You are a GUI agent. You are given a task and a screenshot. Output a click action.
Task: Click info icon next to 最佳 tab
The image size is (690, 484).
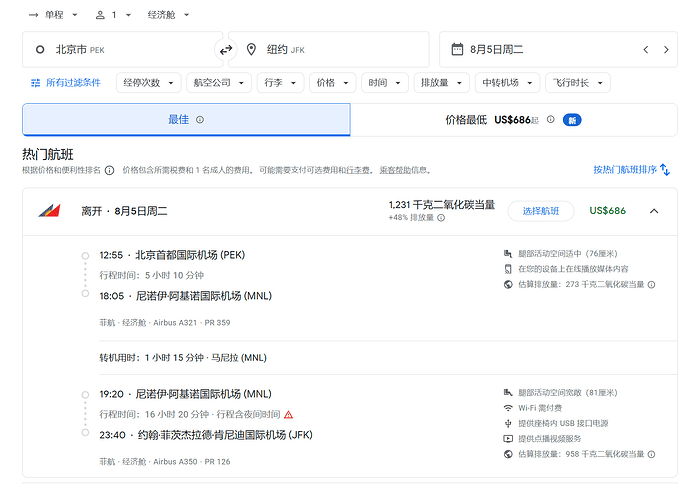click(200, 120)
